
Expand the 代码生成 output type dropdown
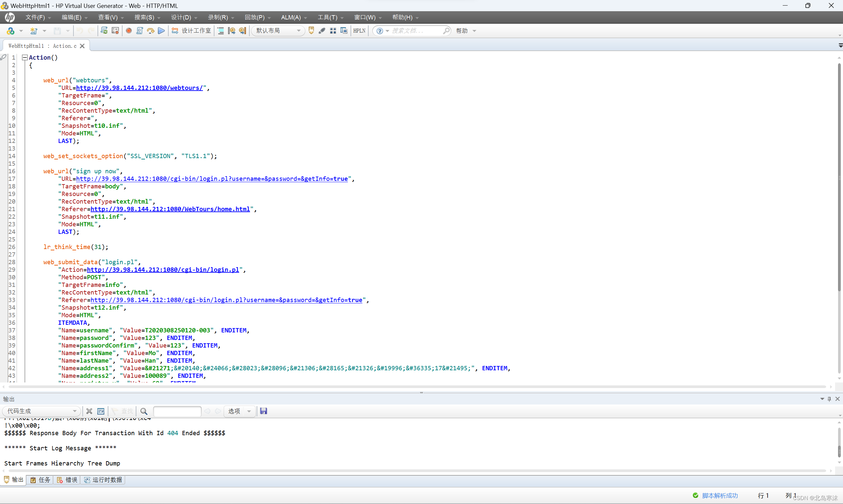tap(74, 411)
